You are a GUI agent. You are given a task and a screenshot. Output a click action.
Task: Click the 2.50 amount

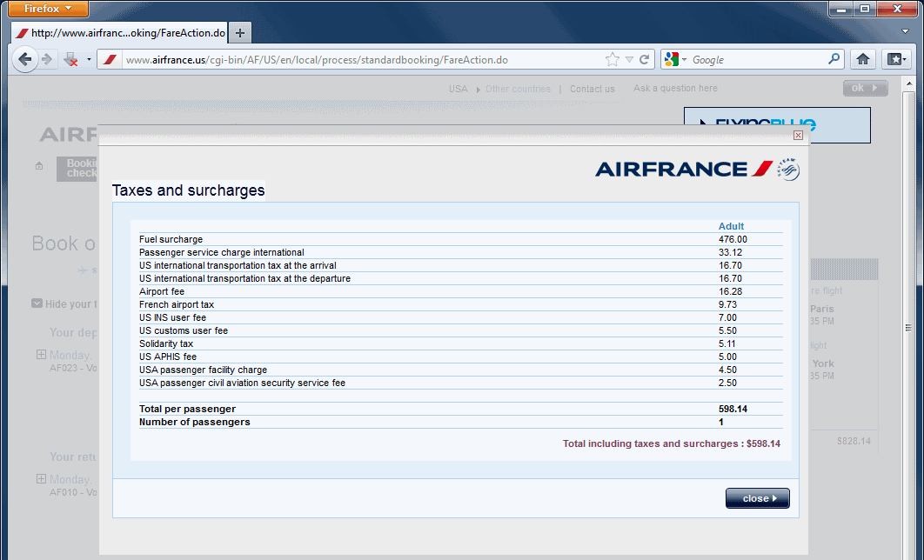click(x=727, y=383)
